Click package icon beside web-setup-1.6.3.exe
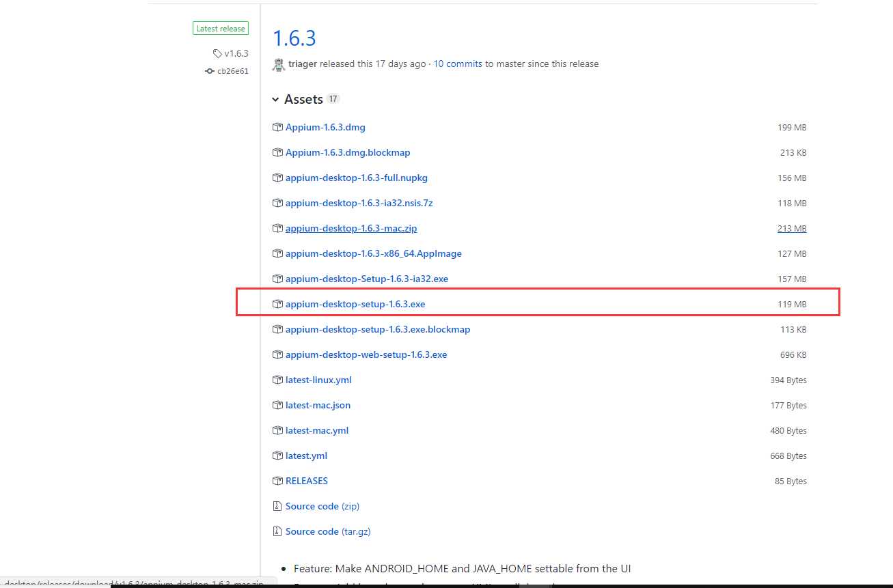The height and width of the screenshot is (588, 893). coord(277,355)
